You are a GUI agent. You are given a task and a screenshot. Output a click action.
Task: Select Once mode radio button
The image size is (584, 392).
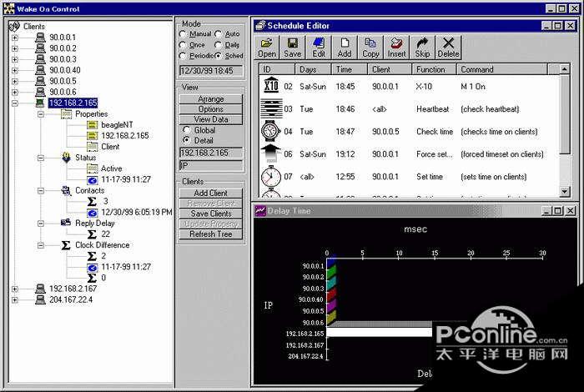click(183, 45)
